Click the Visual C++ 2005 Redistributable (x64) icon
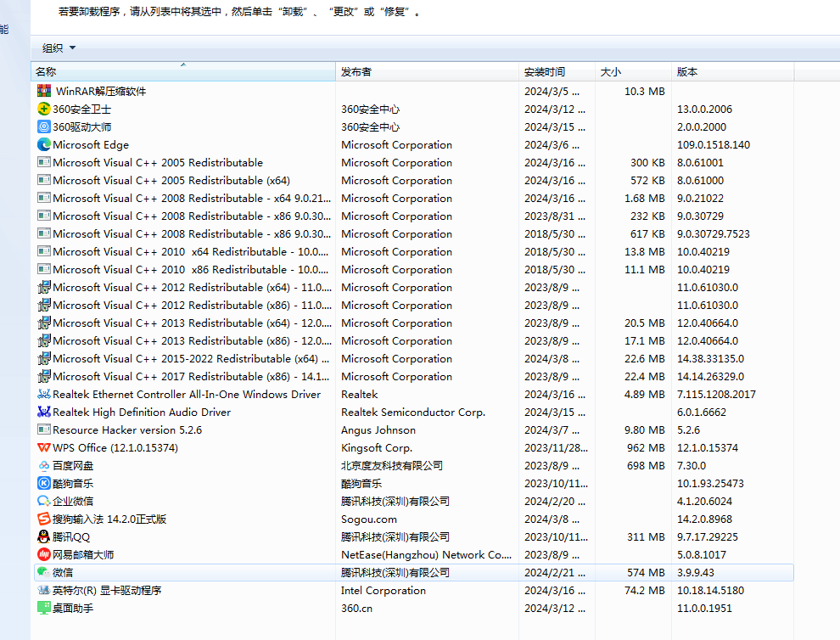The height and width of the screenshot is (640, 840). (44, 180)
